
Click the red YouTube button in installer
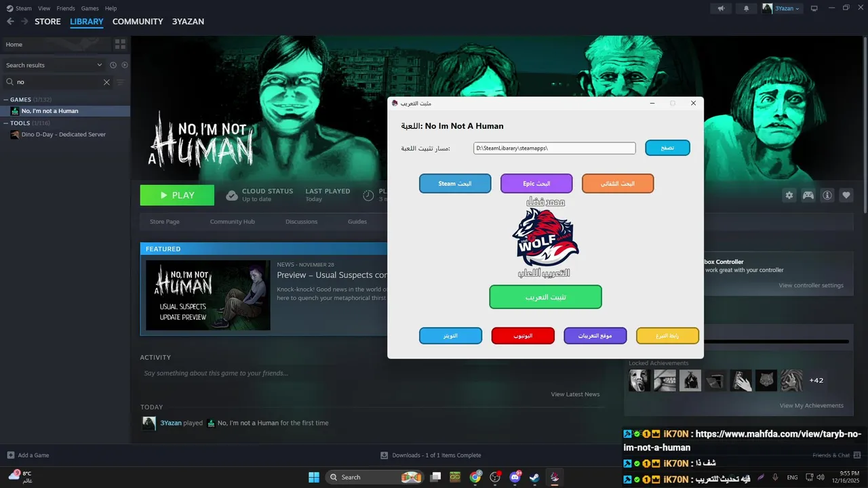tap(523, 336)
